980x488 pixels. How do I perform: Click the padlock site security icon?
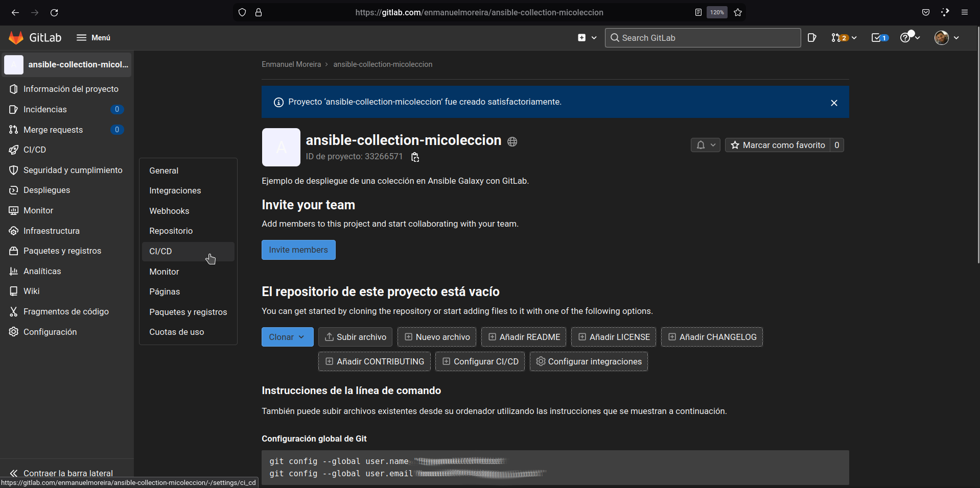[x=259, y=12]
